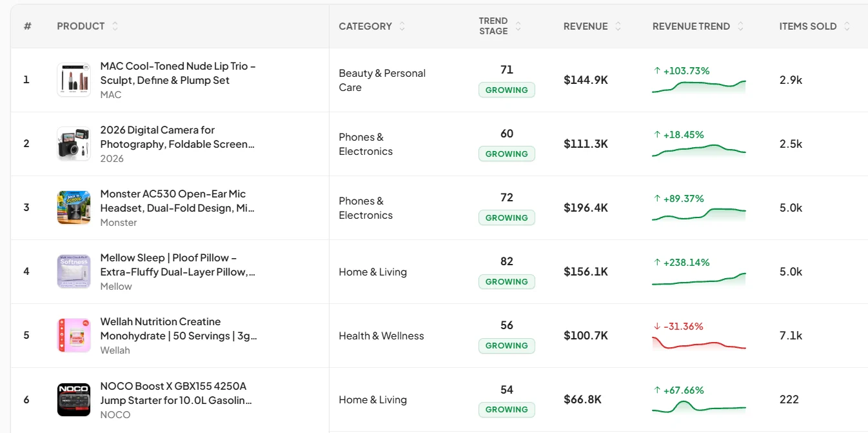Select the Beauty & Personal Care category cell
Image resolution: width=868 pixels, height=433 pixels.
tap(382, 80)
